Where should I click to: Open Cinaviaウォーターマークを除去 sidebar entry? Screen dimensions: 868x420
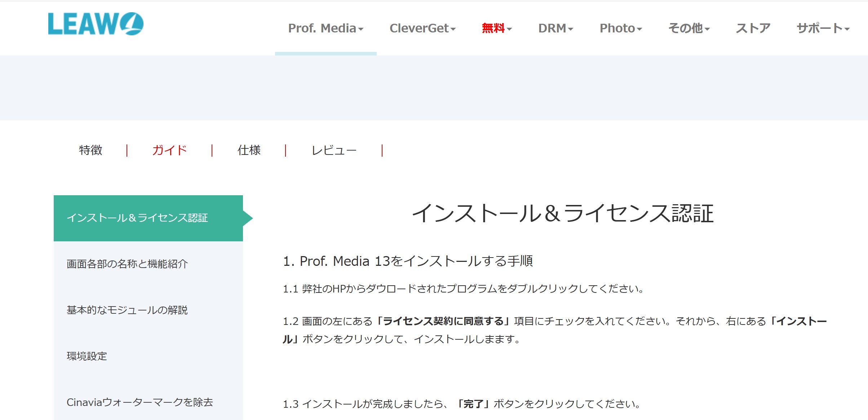pyautogui.click(x=140, y=402)
